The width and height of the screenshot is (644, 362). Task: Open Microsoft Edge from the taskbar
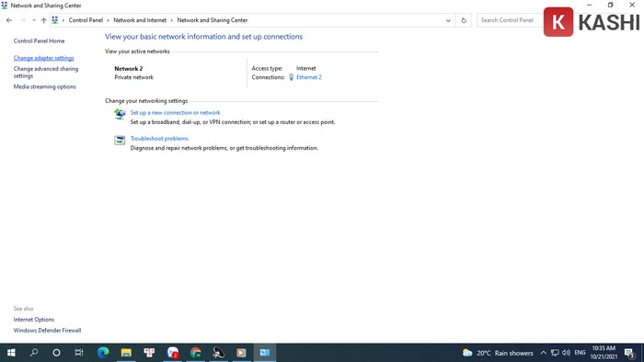click(x=103, y=353)
